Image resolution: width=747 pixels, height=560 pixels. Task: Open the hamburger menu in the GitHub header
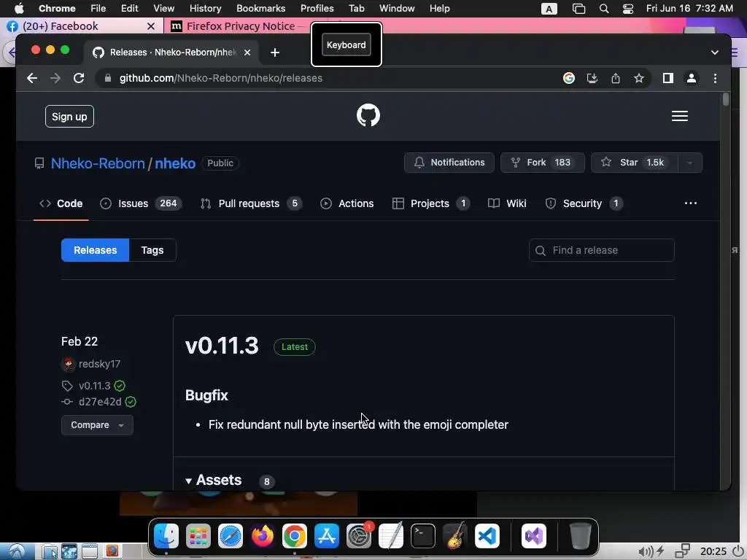pos(679,116)
